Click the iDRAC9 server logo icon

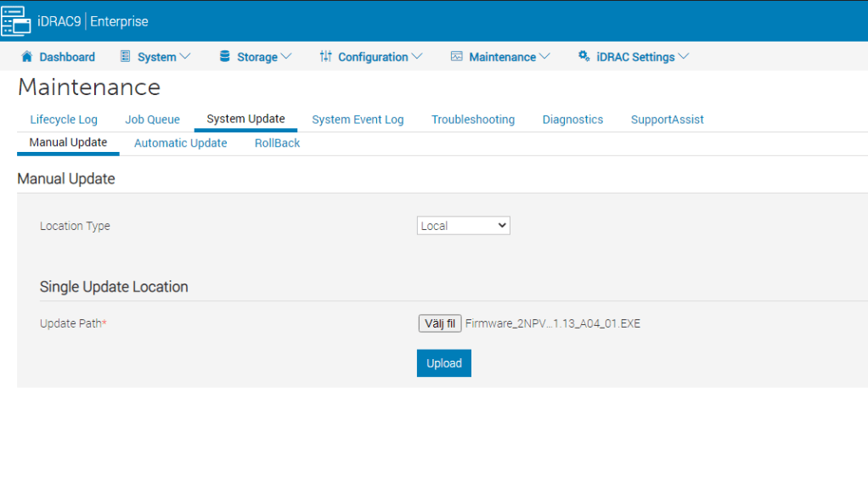tap(16, 20)
